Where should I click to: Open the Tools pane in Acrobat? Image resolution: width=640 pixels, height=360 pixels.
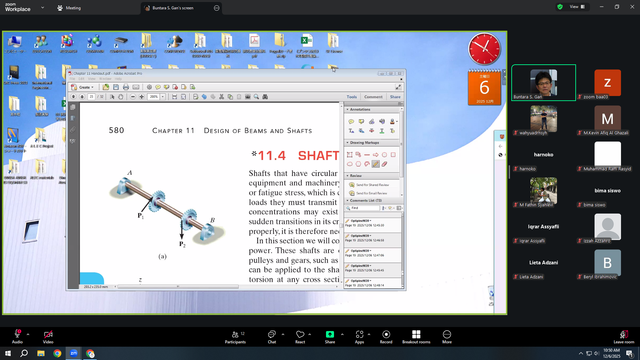[x=351, y=97]
